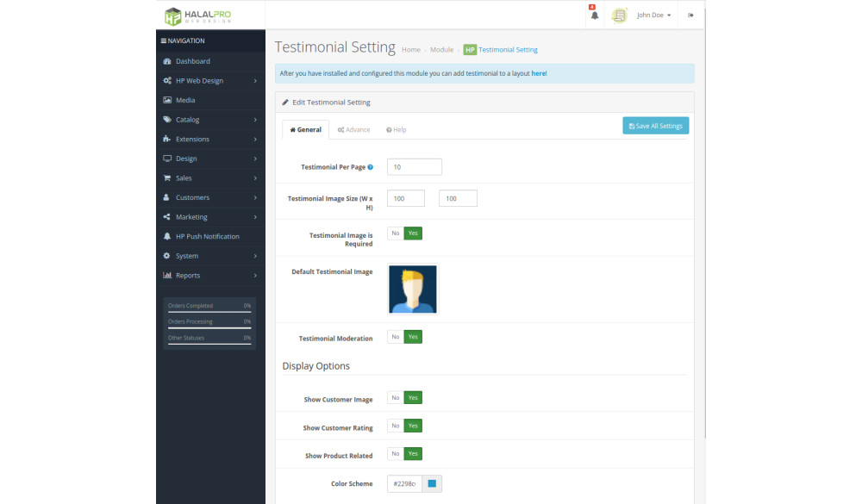Viewport: 862px width, 504px height.
Task: Click the Dashboard gauge icon in sidebar
Action: click(x=167, y=61)
